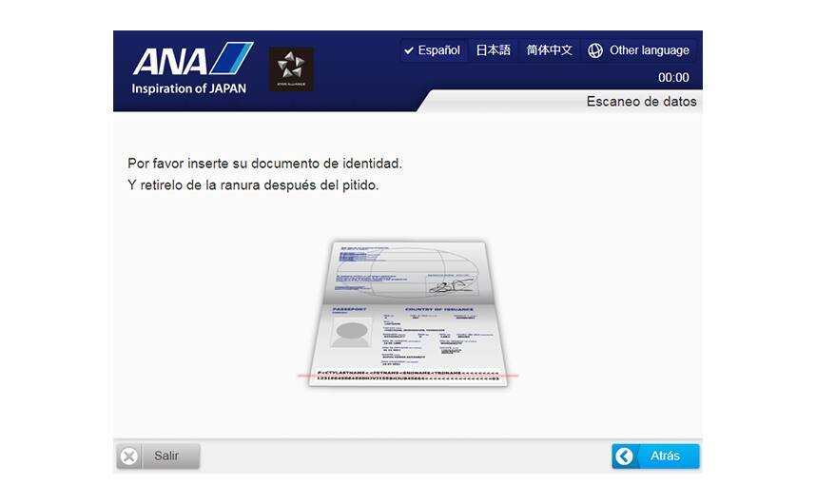Click the text 'Y retírelo de la ranura después del pitido.'

click(x=253, y=185)
